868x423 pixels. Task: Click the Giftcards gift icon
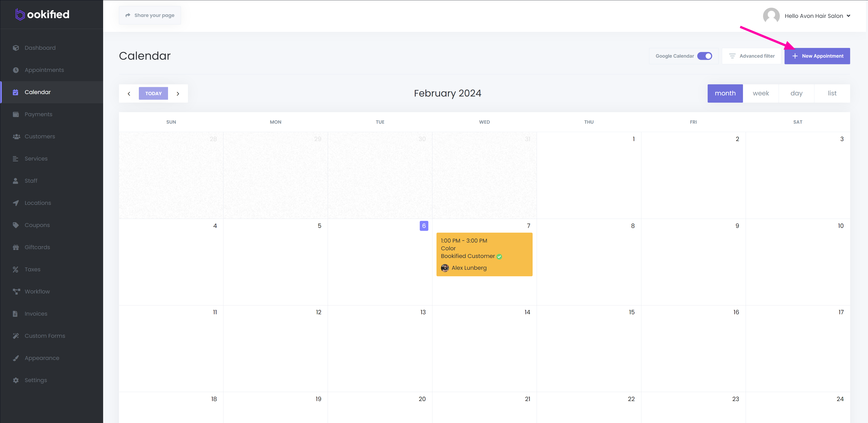[x=16, y=247]
